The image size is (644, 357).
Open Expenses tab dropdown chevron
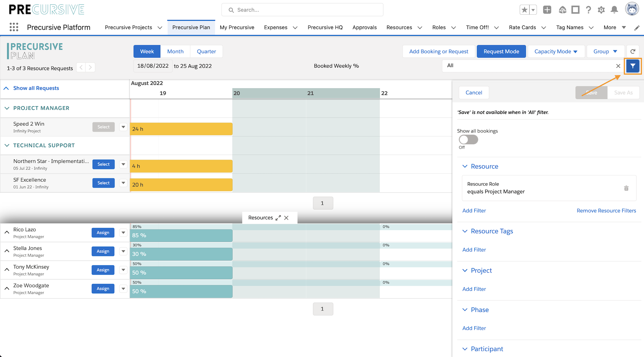pos(295,28)
